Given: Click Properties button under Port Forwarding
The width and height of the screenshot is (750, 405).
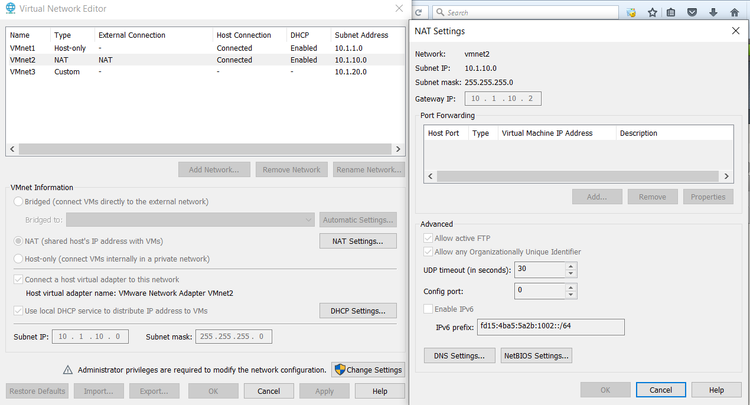Looking at the screenshot, I should coord(708,197).
